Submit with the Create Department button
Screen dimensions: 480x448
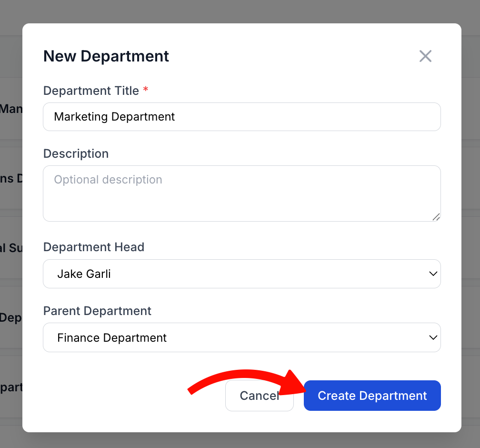coord(372,396)
